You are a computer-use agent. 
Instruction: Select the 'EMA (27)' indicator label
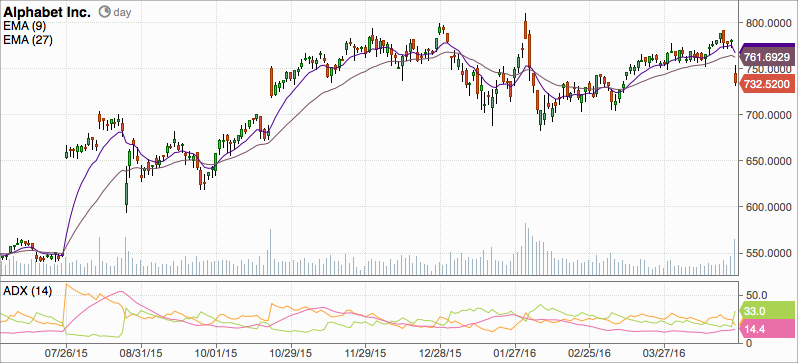coord(27,41)
